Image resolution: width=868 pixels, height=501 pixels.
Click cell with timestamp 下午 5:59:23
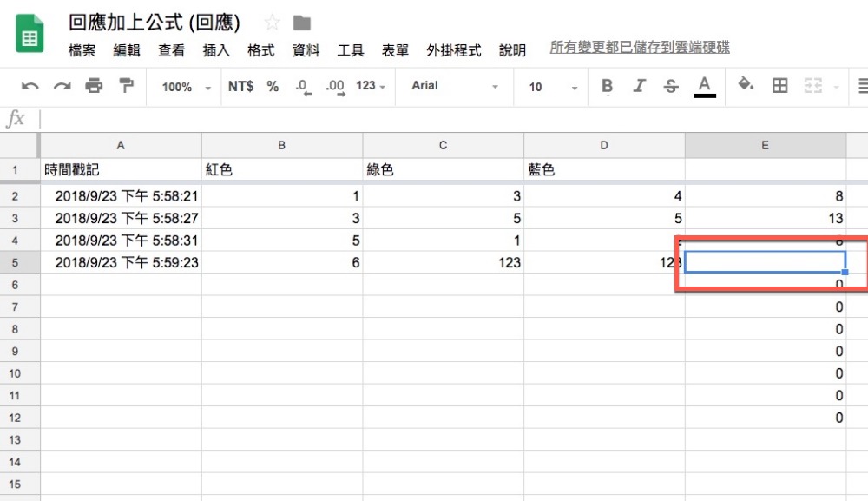pyautogui.click(x=121, y=262)
